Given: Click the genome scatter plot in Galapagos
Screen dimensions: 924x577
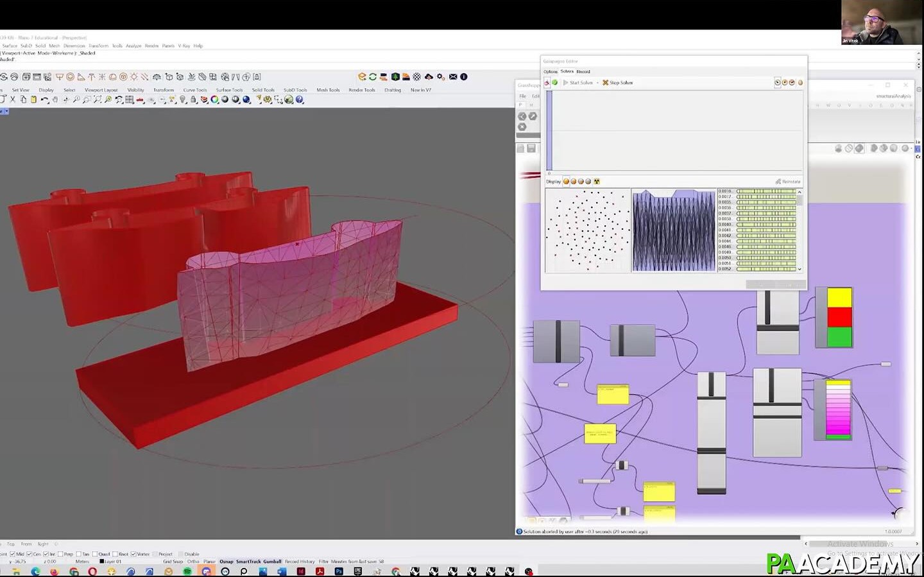Looking at the screenshot, I should click(x=588, y=230).
